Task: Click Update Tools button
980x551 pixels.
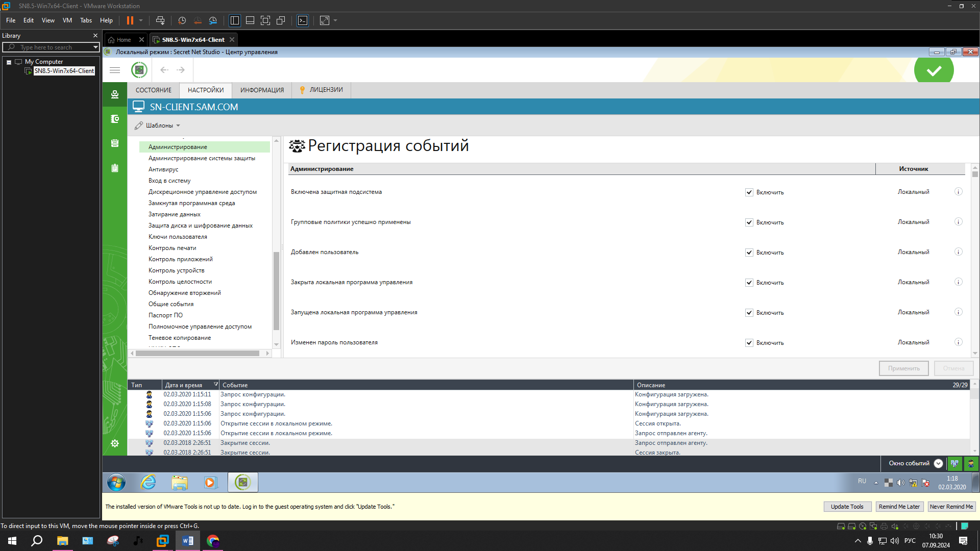Action: point(847,507)
